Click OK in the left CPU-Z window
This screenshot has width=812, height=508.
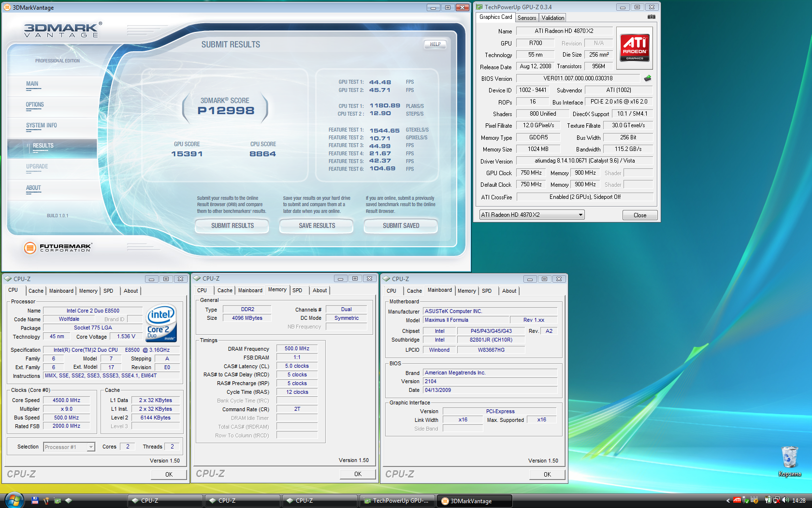pyautogui.click(x=169, y=475)
